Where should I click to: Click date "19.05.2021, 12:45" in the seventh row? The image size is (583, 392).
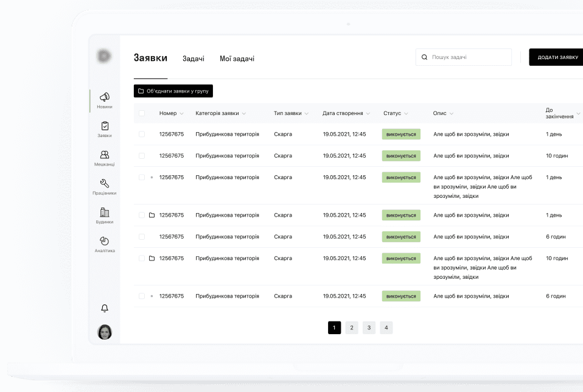tap(344, 296)
